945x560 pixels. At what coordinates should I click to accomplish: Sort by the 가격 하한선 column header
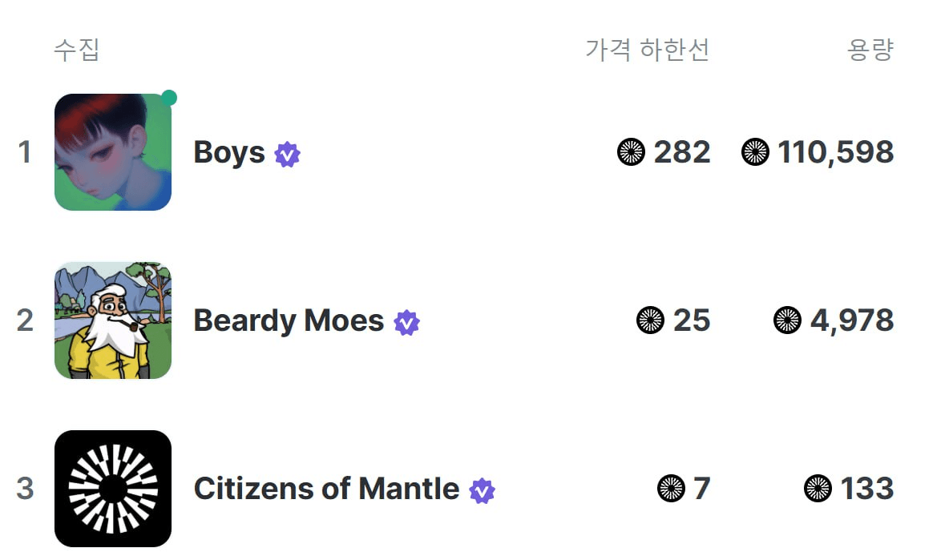(648, 50)
